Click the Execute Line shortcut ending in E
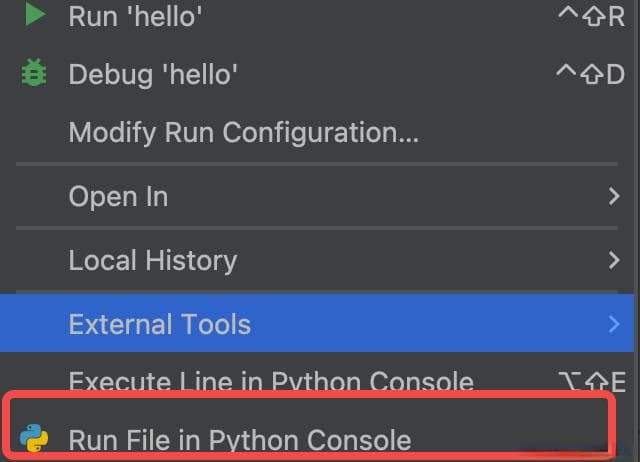 [592, 382]
